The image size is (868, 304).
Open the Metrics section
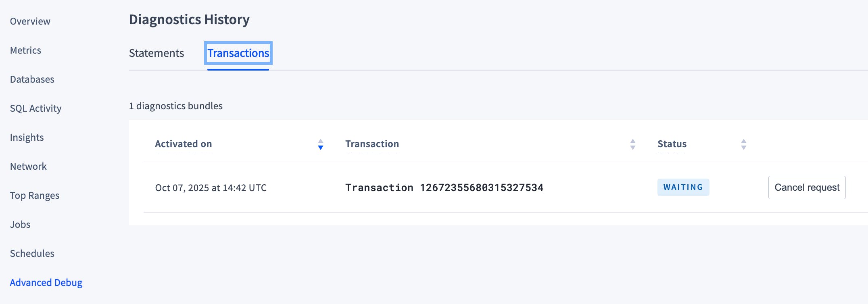tap(26, 50)
